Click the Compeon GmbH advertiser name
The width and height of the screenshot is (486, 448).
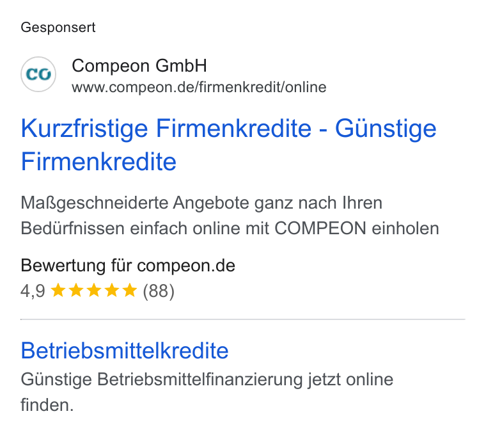139,66
